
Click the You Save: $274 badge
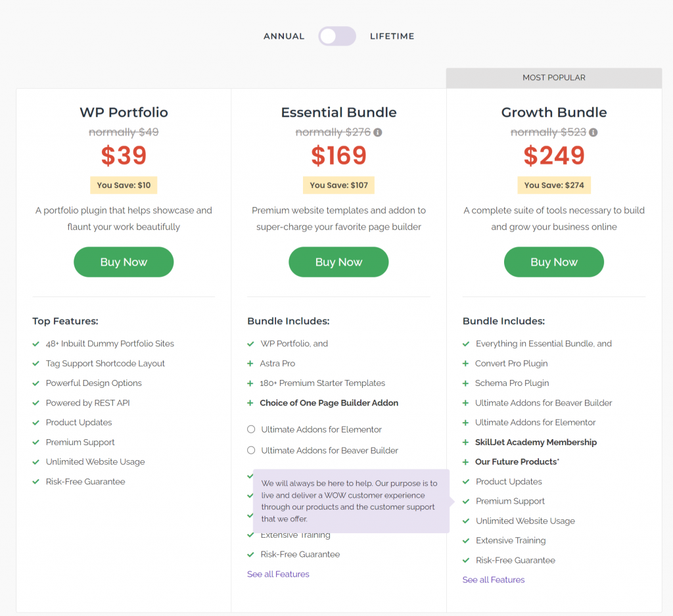(x=553, y=185)
